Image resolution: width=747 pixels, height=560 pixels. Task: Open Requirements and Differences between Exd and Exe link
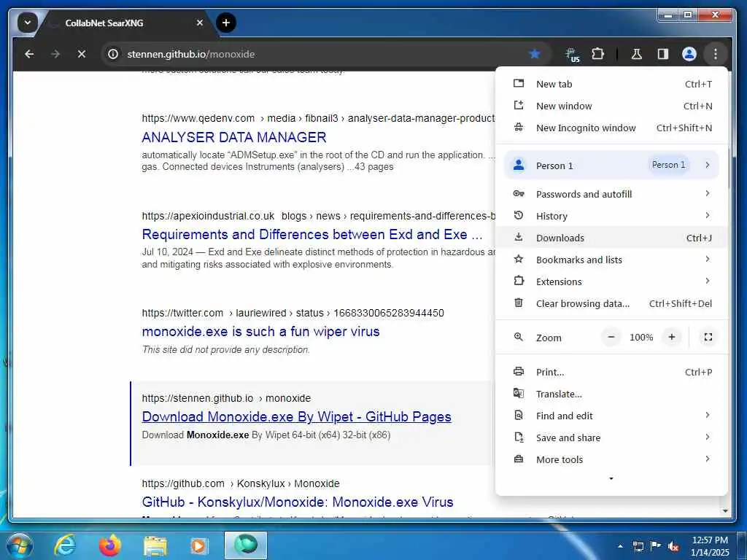click(312, 234)
